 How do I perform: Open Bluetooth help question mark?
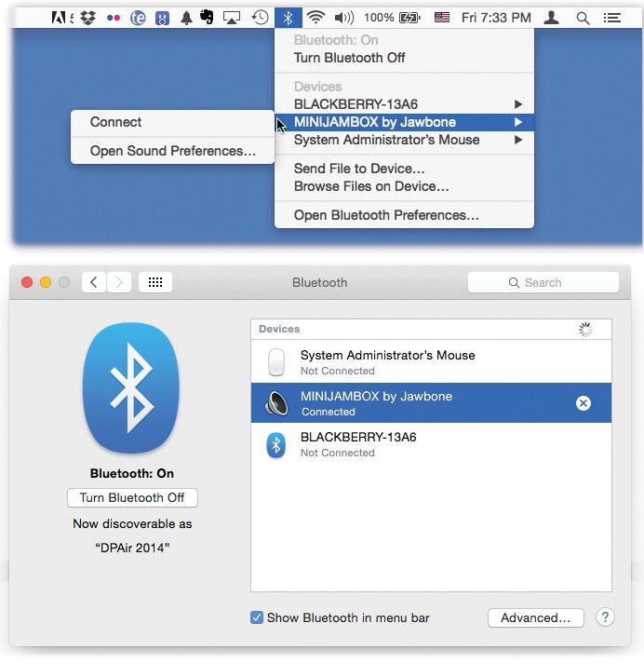605,617
